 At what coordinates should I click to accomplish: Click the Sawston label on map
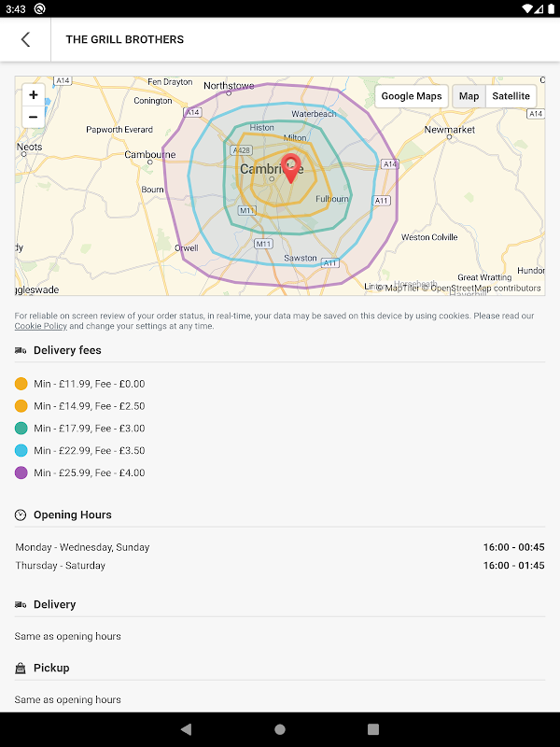click(301, 258)
